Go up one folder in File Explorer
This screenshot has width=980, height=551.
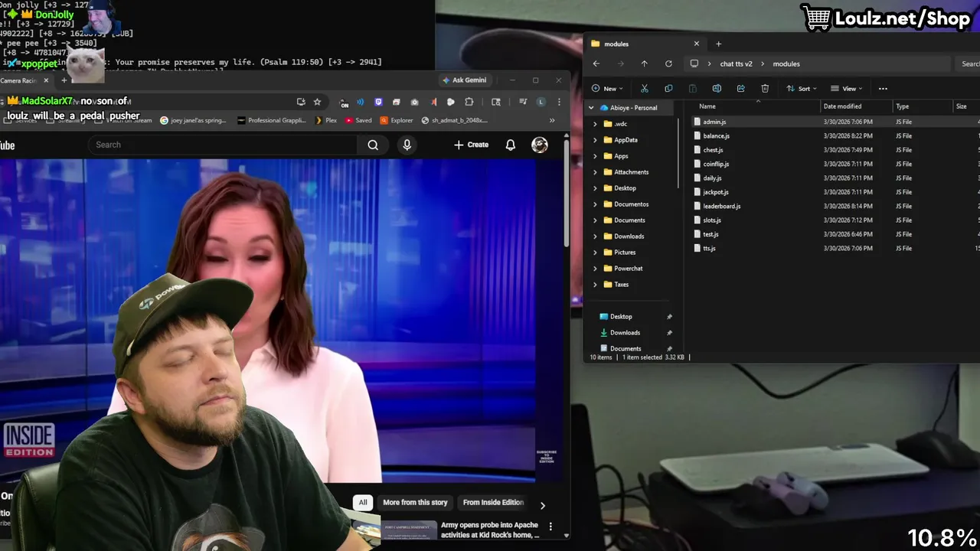point(644,64)
